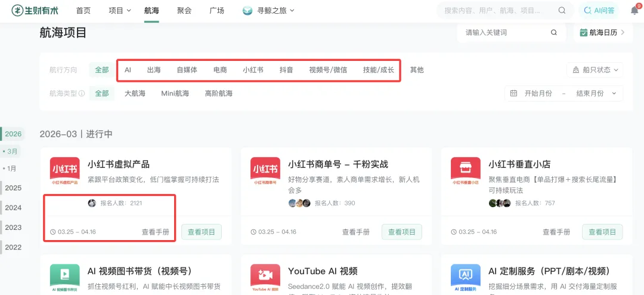644x295 pixels.
Task: Click 查看手册 for 小红书垂直小店
Action: [556, 232]
